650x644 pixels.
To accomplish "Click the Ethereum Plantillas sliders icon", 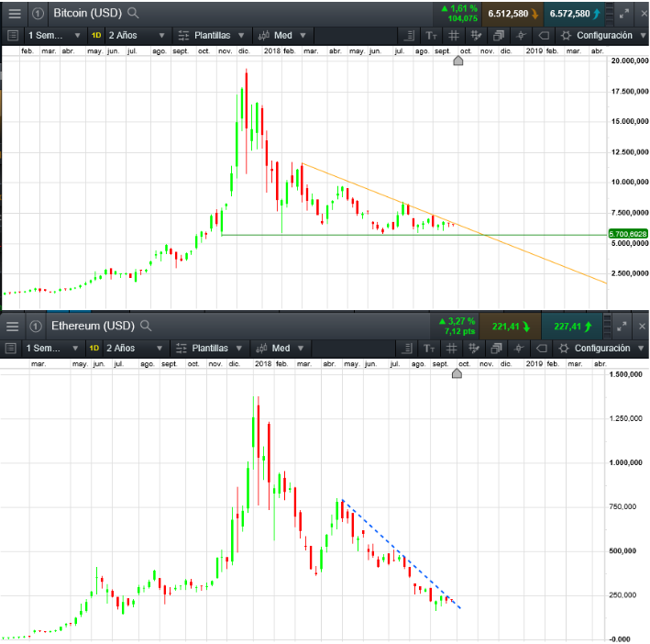I will click(182, 349).
